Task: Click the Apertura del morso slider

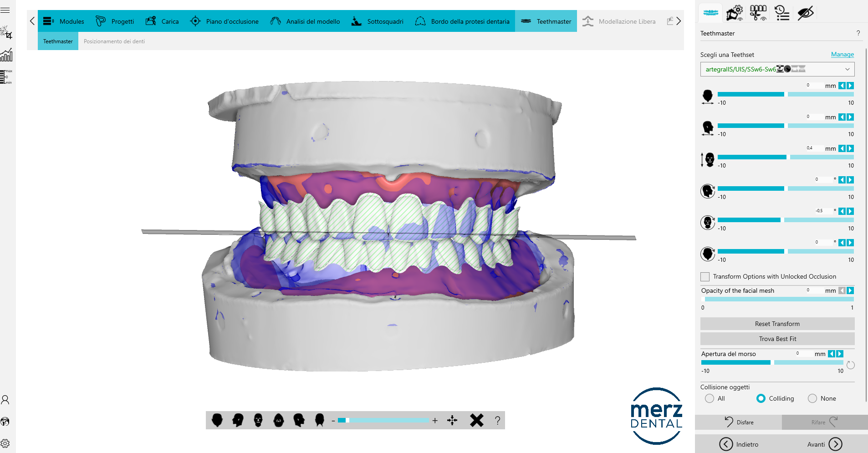Action: click(x=772, y=362)
